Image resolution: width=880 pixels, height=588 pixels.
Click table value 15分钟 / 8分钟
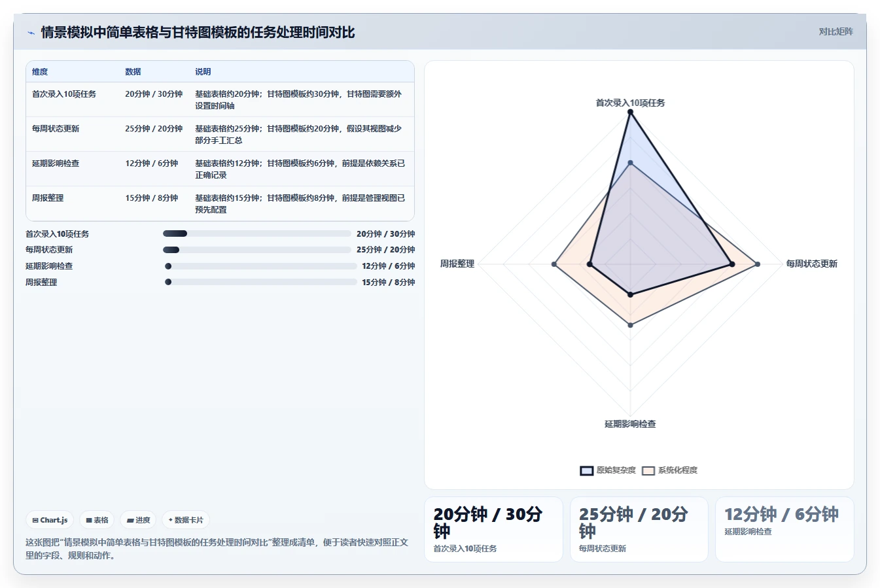[151, 198]
